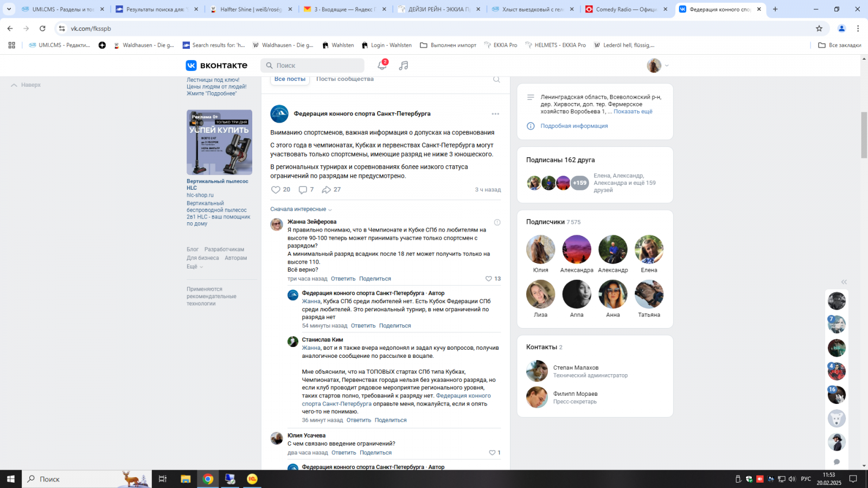Open Chrome three-dot menu

coord(858,28)
